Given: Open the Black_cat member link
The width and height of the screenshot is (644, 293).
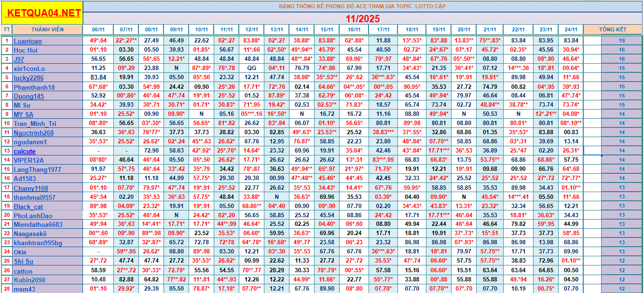Looking at the screenshot, I should coord(28,207).
